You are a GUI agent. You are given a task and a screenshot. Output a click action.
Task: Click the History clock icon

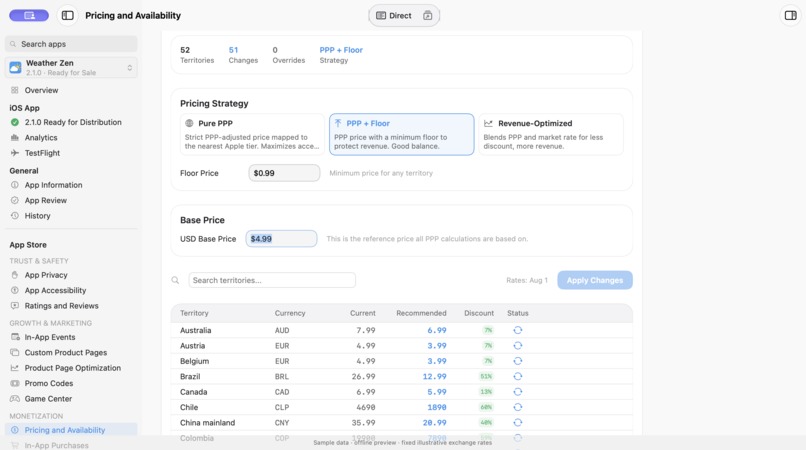pos(14,216)
